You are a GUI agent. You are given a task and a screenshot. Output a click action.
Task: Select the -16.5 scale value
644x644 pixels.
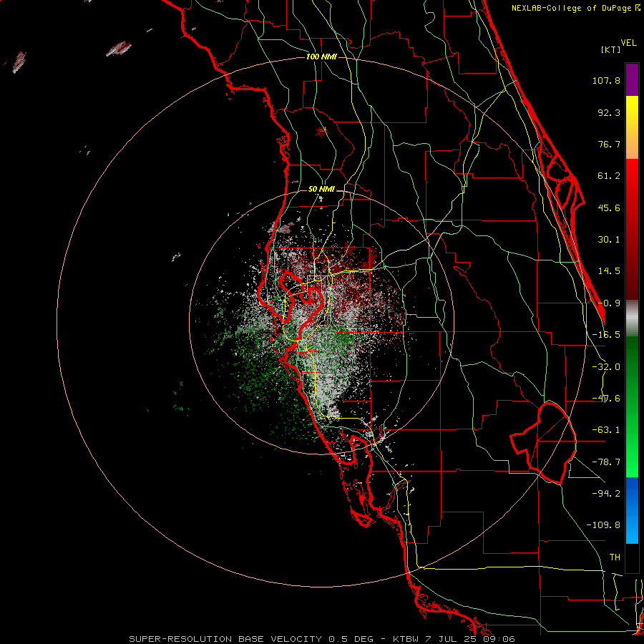(606, 335)
